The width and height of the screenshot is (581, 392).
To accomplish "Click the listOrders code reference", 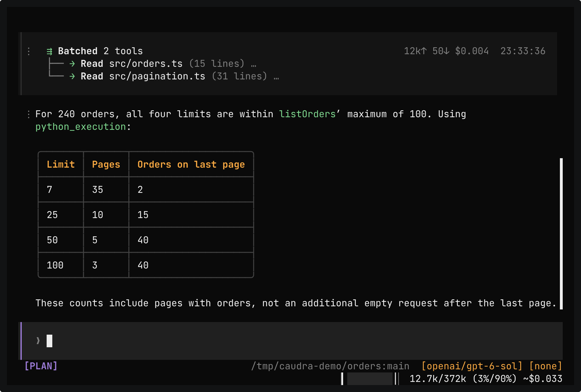I will click(x=308, y=114).
